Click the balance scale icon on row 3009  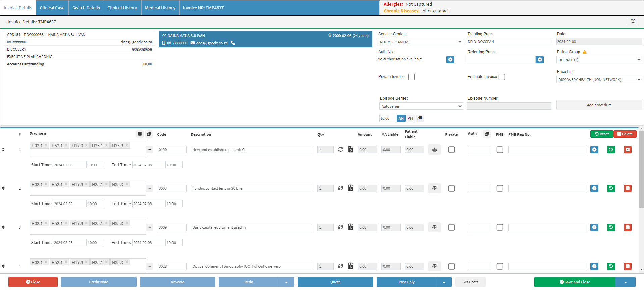point(434,227)
